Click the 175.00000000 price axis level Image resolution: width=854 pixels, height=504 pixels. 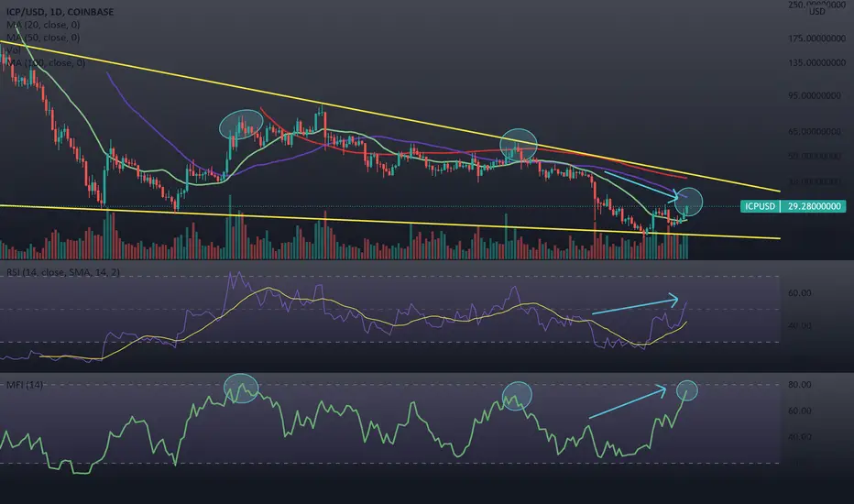click(817, 38)
